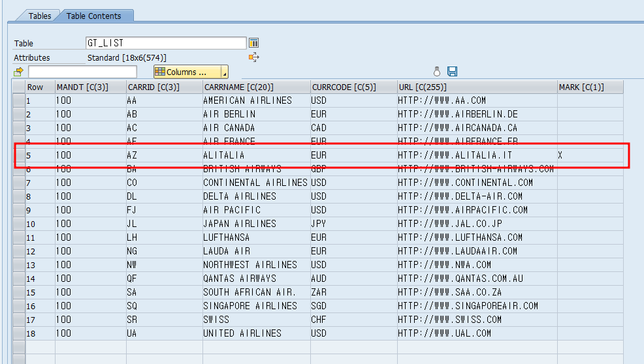Click the AUD currency cell

(354, 279)
